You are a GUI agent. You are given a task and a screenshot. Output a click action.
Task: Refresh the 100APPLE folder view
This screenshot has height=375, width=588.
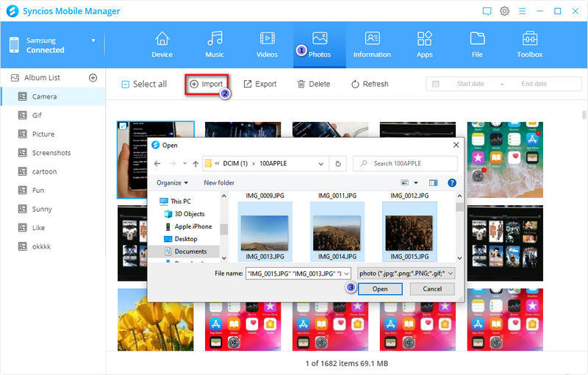click(x=338, y=163)
